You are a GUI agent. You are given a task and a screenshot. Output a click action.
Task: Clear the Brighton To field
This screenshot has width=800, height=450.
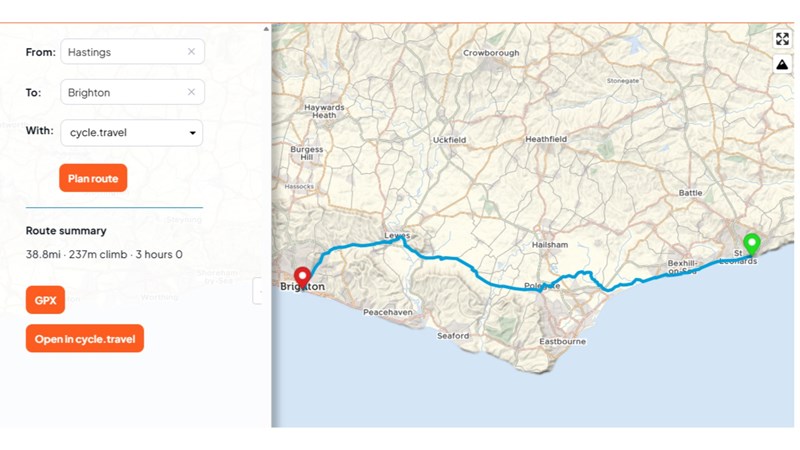(191, 92)
